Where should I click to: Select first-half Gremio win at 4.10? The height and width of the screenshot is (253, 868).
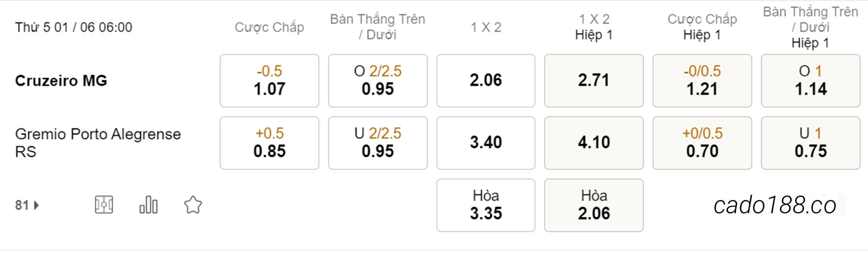pos(594,143)
